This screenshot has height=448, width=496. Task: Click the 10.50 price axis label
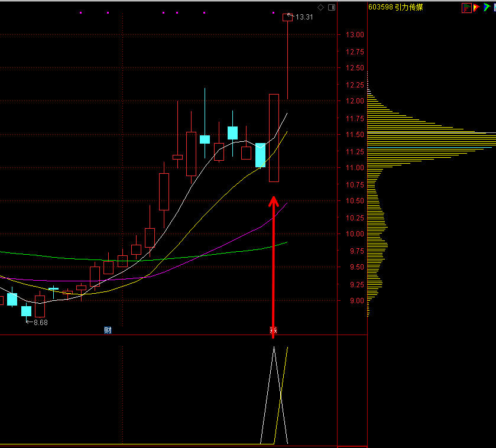[x=355, y=201]
